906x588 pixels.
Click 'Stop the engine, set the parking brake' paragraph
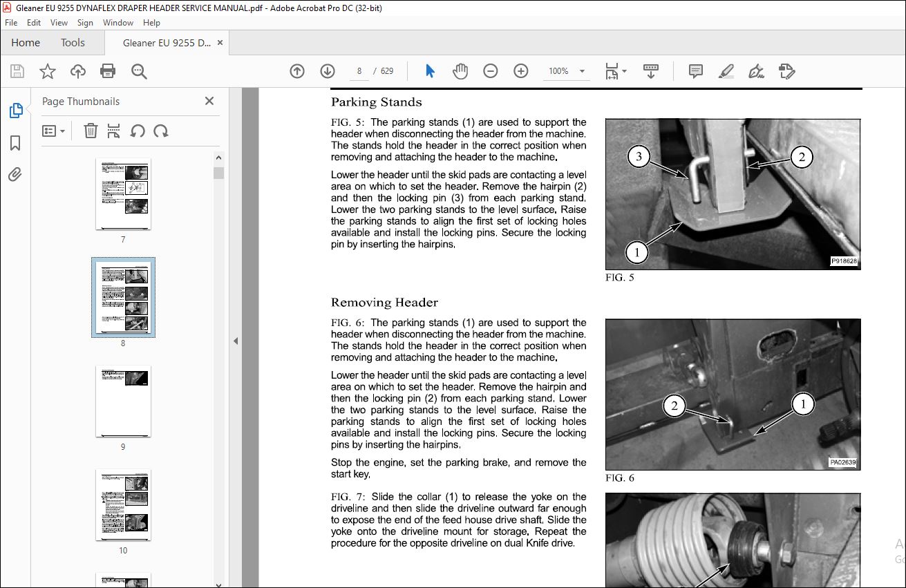coord(458,468)
